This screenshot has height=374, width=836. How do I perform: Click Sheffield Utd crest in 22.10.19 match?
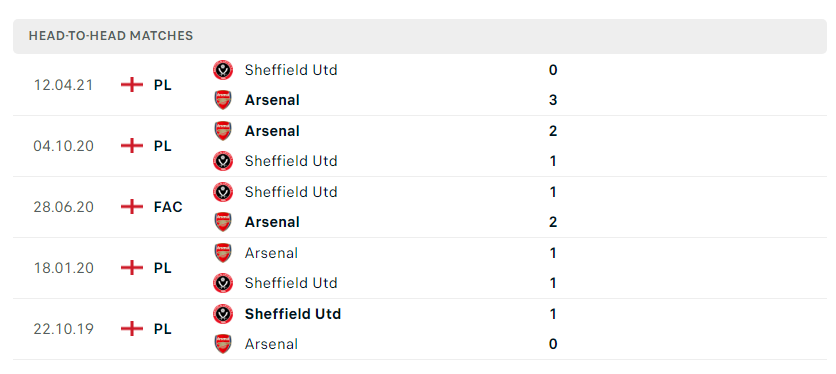coord(223,314)
